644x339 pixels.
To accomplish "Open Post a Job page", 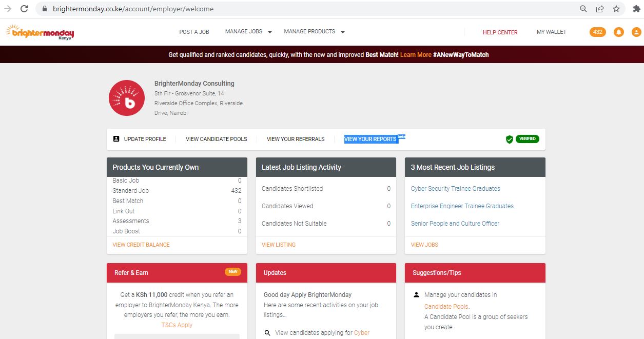I will pyautogui.click(x=194, y=32).
